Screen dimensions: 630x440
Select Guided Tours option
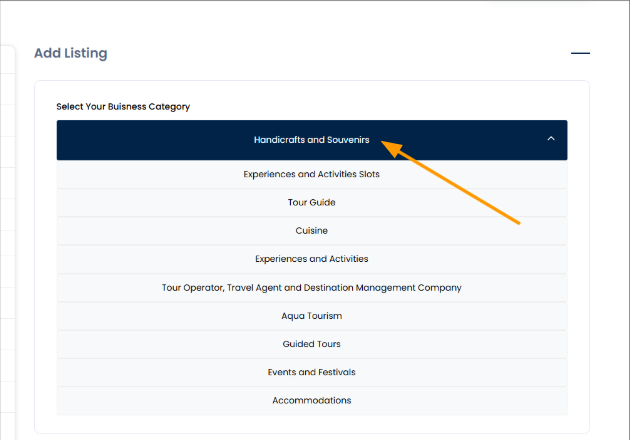pos(311,343)
